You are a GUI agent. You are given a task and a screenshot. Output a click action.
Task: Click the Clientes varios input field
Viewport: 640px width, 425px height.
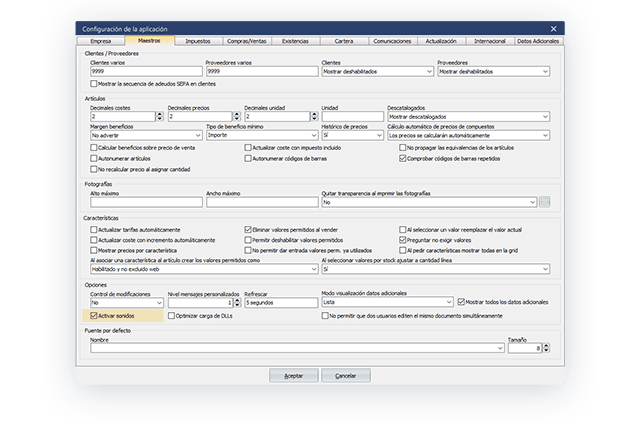coord(145,72)
